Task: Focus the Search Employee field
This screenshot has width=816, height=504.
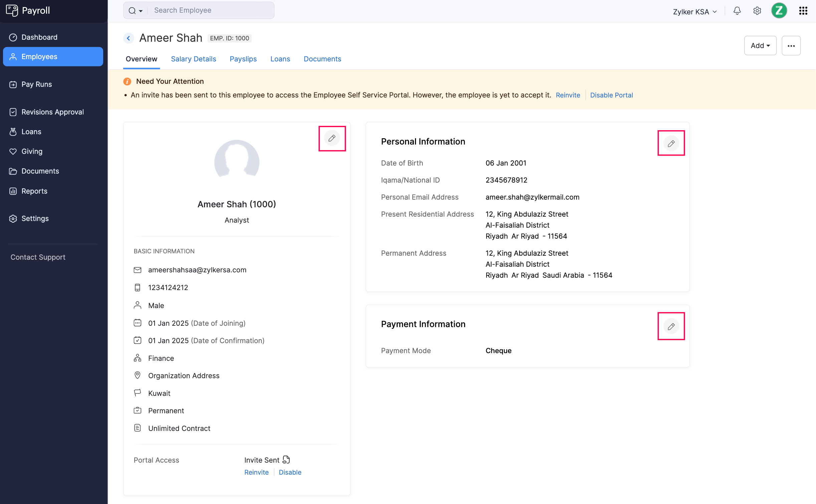Action: [211, 10]
